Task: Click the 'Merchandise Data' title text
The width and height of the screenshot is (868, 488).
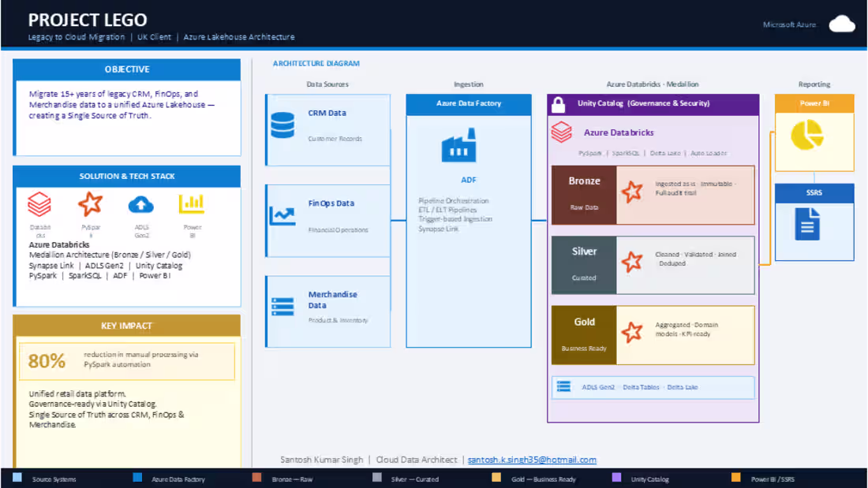Action: pyautogui.click(x=333, y=300)
